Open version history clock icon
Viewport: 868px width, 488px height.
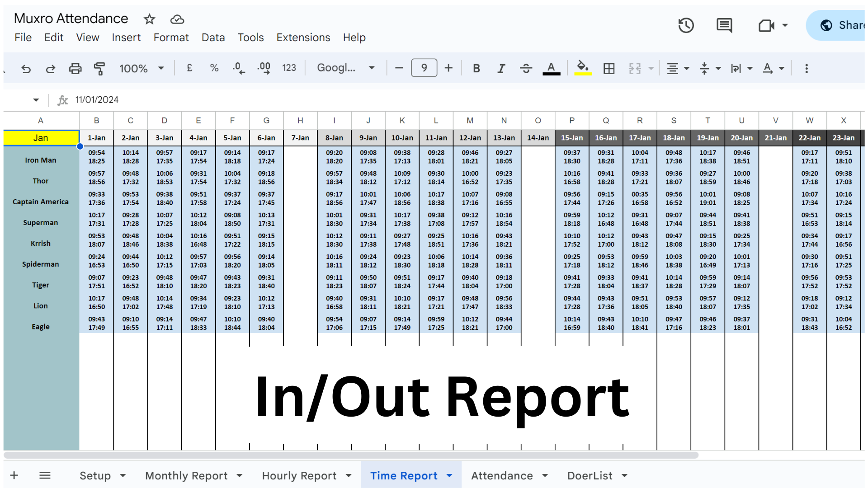pyautogui.click(x=686, y=25)
